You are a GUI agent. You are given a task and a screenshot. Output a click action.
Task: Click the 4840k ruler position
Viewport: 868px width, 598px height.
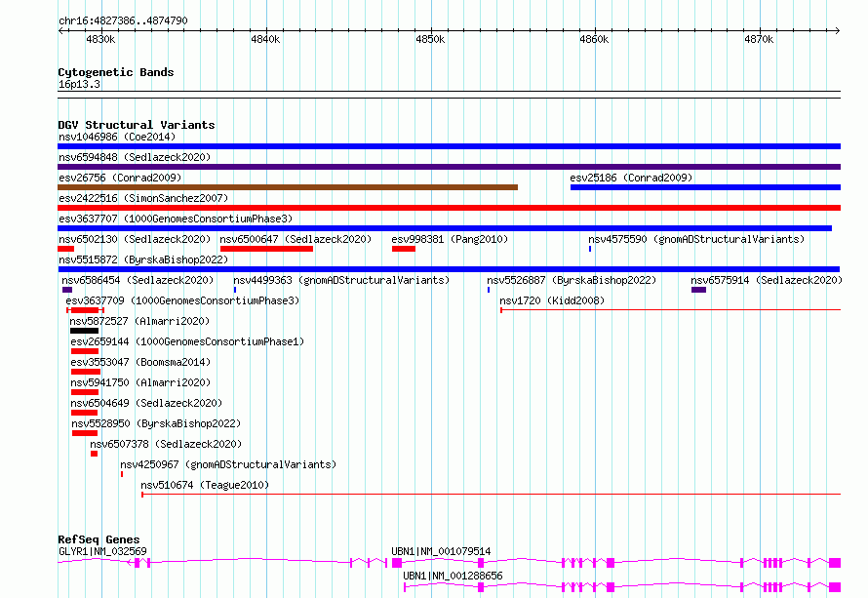pyautogui.click(x=265, y=39)
